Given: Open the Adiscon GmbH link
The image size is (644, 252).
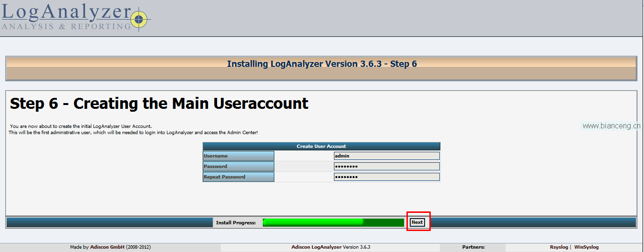Looking at the screenshot, I should [x=107, y=247].
